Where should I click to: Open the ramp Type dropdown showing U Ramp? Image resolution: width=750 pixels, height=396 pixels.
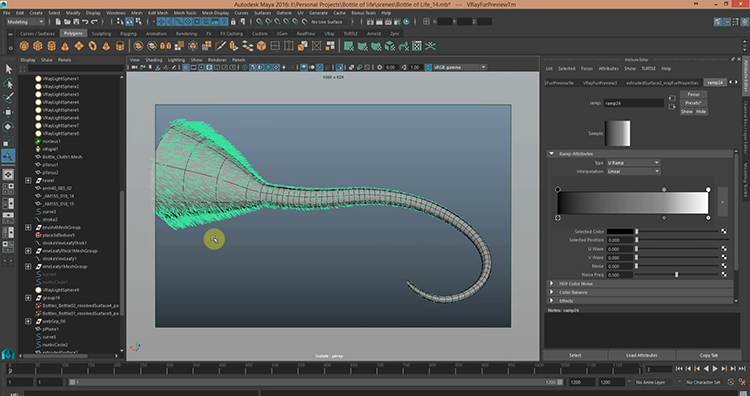pos(633,163)
